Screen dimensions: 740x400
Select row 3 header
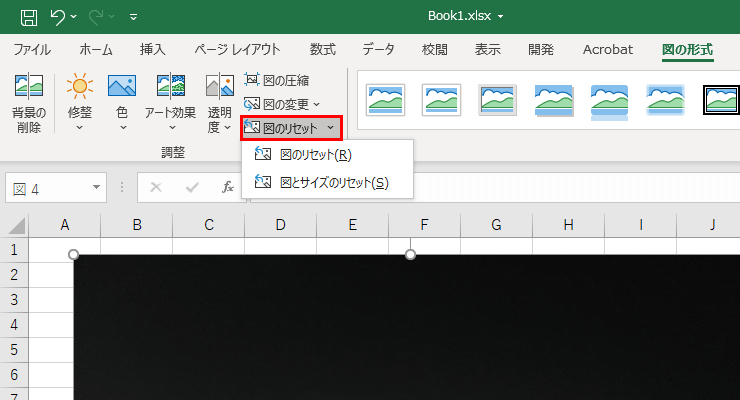pos(14,300)
